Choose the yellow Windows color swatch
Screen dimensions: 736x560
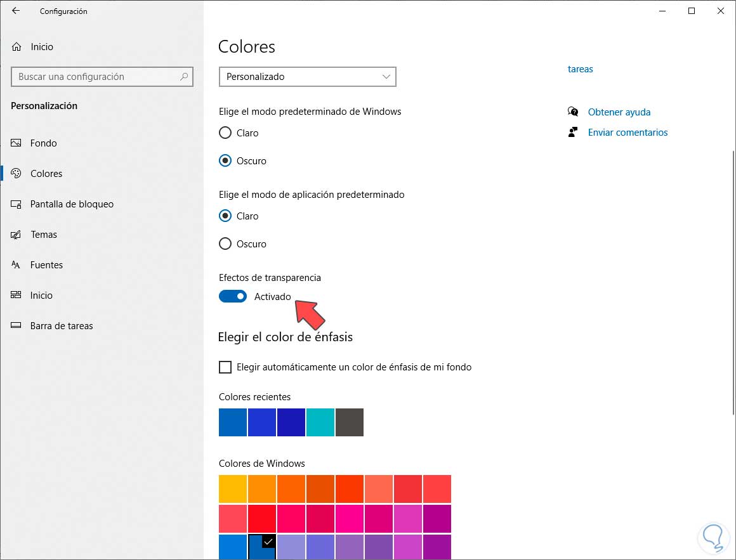[x=233, y=489]
